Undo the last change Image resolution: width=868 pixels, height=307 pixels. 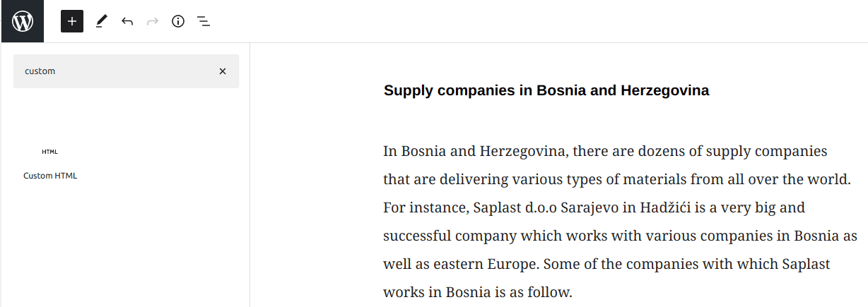tap(127, 21)
